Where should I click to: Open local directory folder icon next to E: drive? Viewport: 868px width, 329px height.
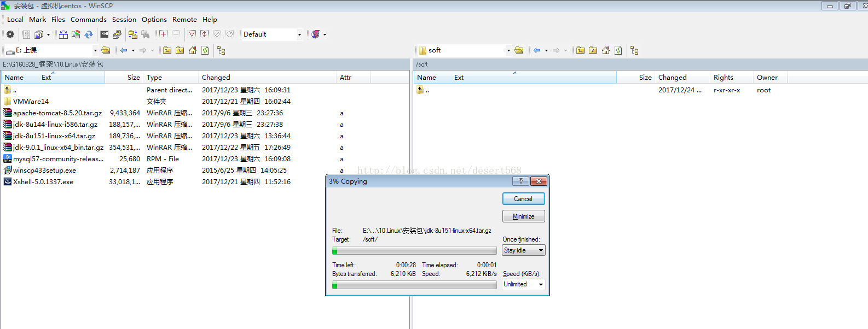coord(106,50)
